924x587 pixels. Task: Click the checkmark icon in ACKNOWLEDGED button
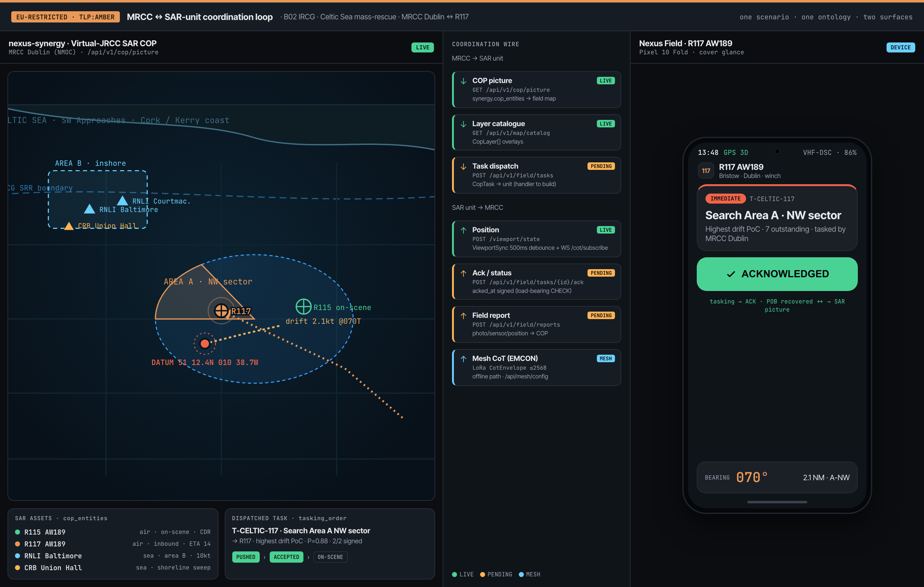[x=731, y=274]
